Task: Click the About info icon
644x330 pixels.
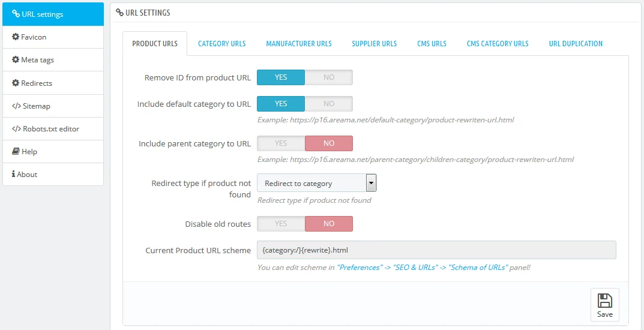Action: (x=14, y=175)
